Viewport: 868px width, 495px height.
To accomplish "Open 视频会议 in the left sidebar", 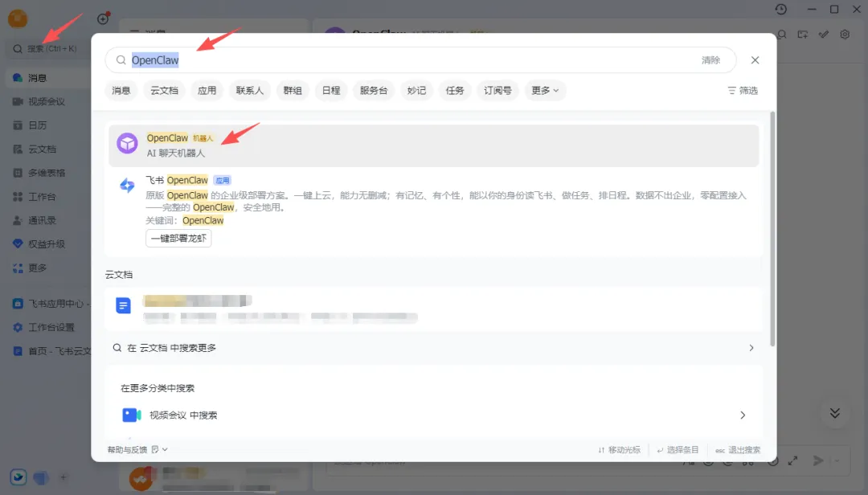I will pos(47,102).
